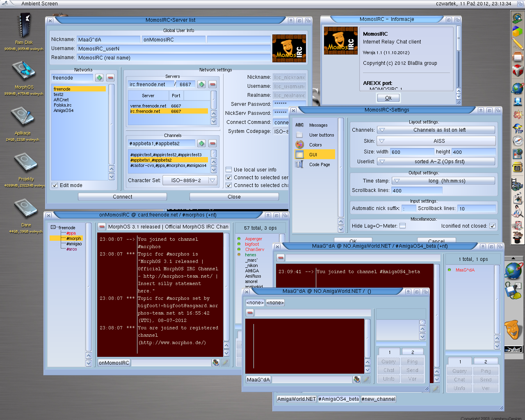Open the GG messenger icon in dock
Viewport: 525px width, 420px height.
(x=518, y=114)
